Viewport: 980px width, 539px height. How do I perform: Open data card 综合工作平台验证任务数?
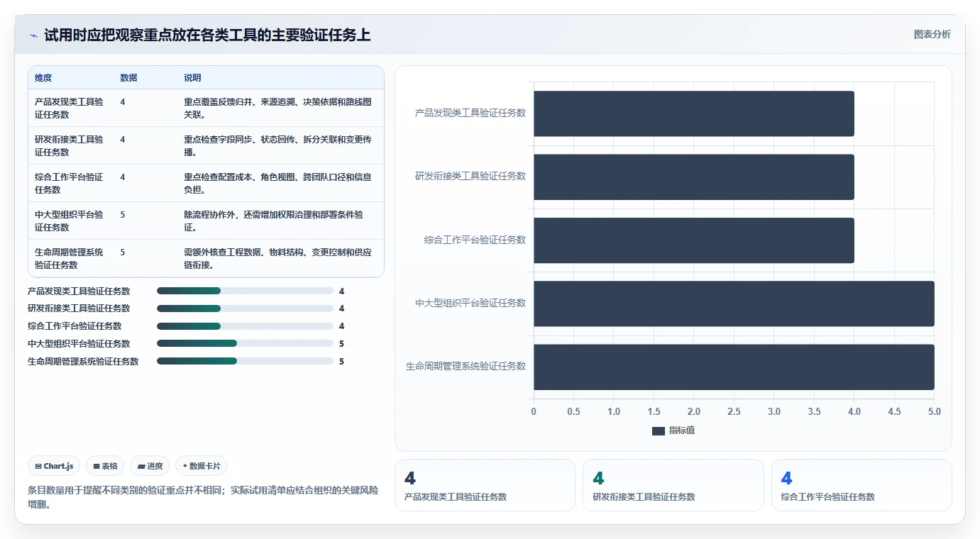click(861, 485)
